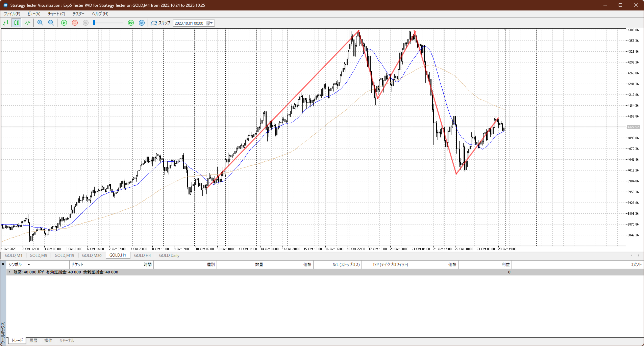
Task: Stop the tester with red button
Action: [x=75, y=23]
